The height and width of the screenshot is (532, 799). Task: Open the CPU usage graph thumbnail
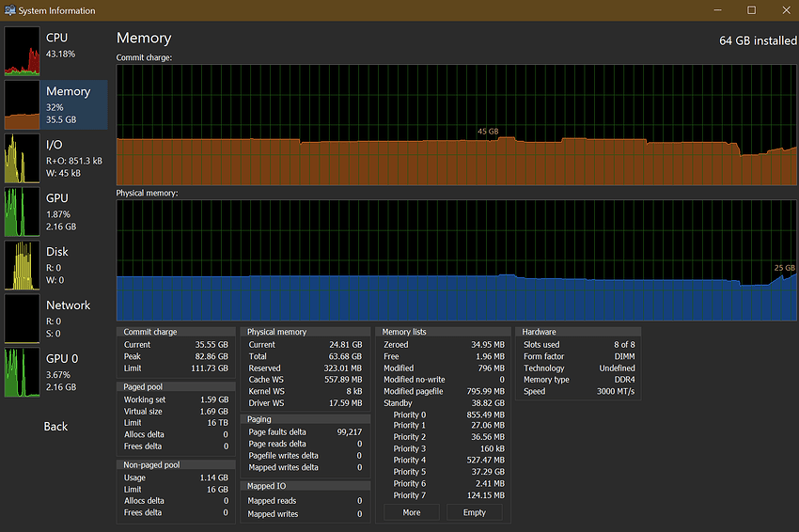tap(23, 51)
